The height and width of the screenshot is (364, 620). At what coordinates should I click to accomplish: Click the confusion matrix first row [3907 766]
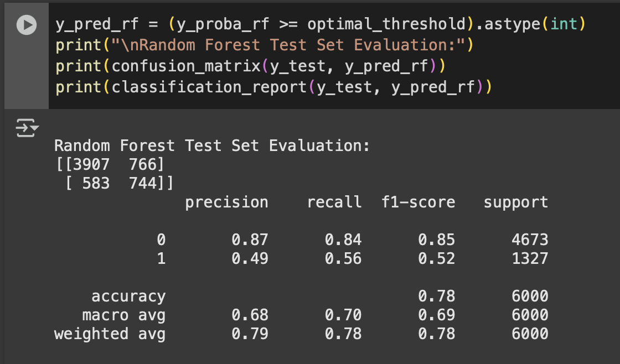coord(109,164)
